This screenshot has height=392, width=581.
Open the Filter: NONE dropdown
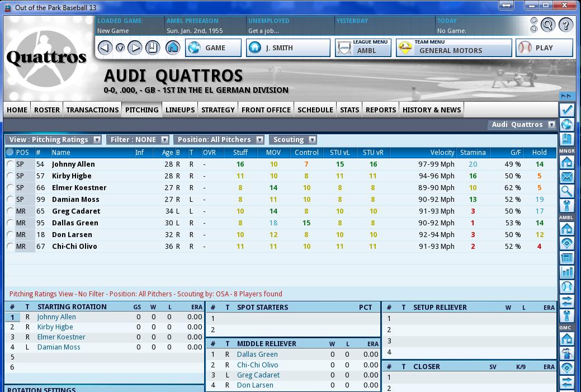(138, 140)
